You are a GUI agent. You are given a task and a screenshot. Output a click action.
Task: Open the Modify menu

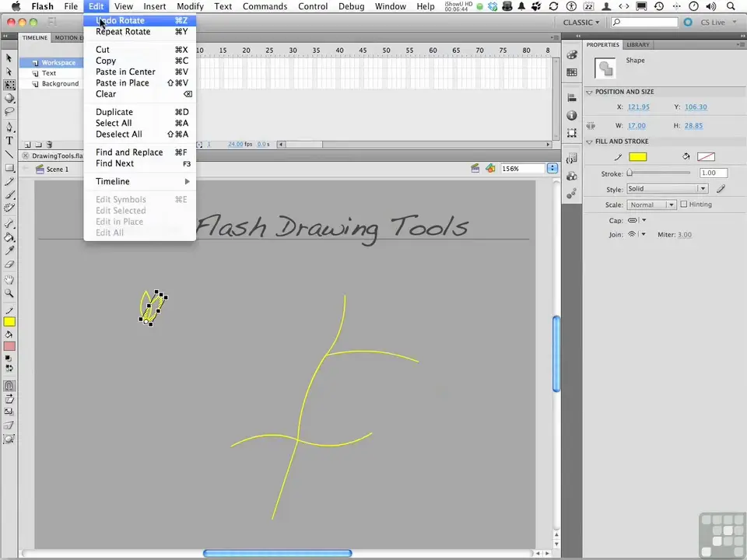[190, 6]
